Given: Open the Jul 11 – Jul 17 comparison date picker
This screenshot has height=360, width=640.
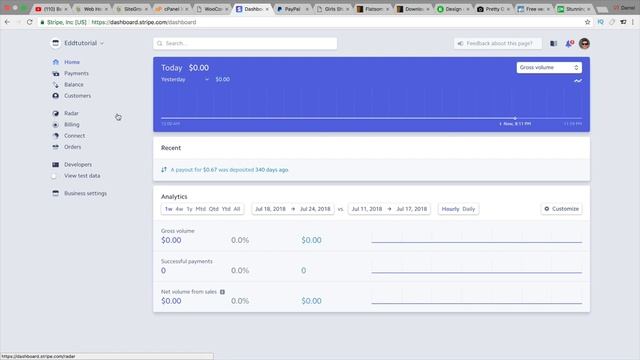Looking at the screenshot, I should click(x=389, y=209).
